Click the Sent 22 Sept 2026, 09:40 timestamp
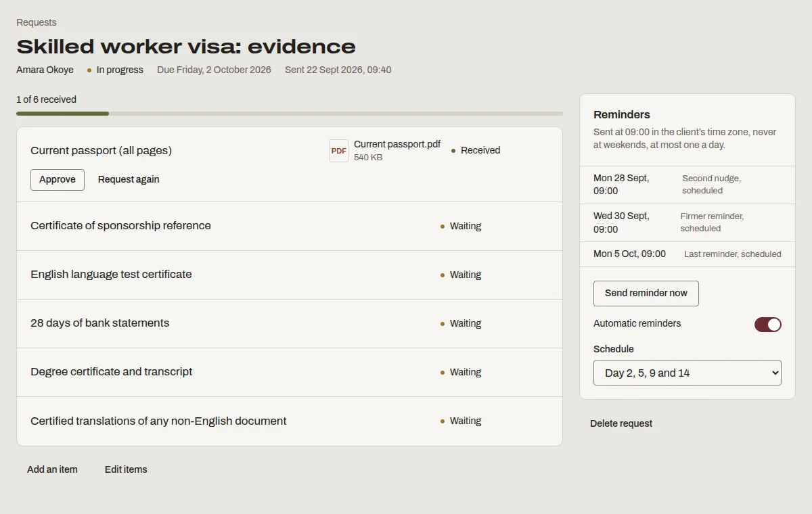The width and height of the screenshot is (812, 514). (x=338, y=70)
